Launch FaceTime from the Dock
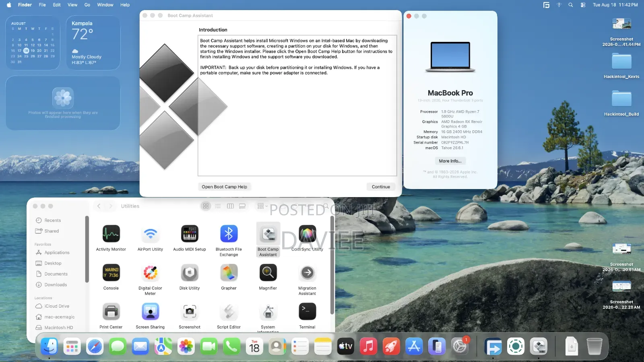 pyautogui.click(x=209, y=346)
